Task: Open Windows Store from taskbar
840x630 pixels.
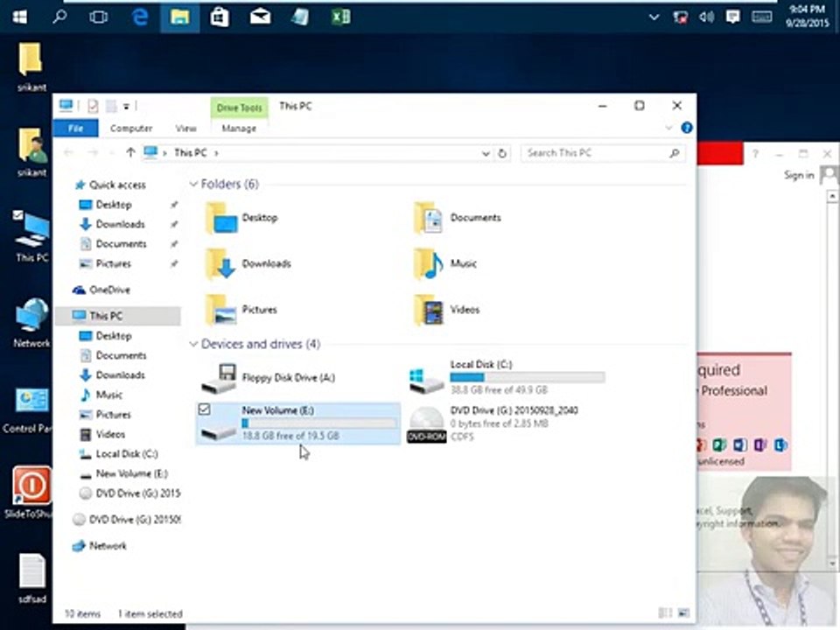Action: (x=220, y=17)
